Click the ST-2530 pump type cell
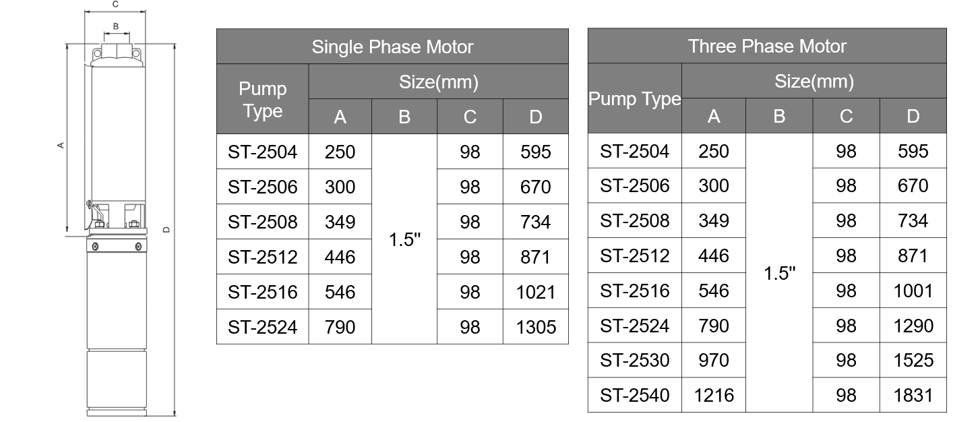 coord(634,360)
